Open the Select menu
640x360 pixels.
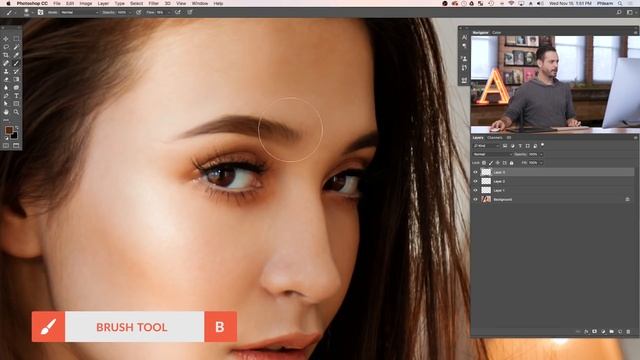click(x=136, y=3)
